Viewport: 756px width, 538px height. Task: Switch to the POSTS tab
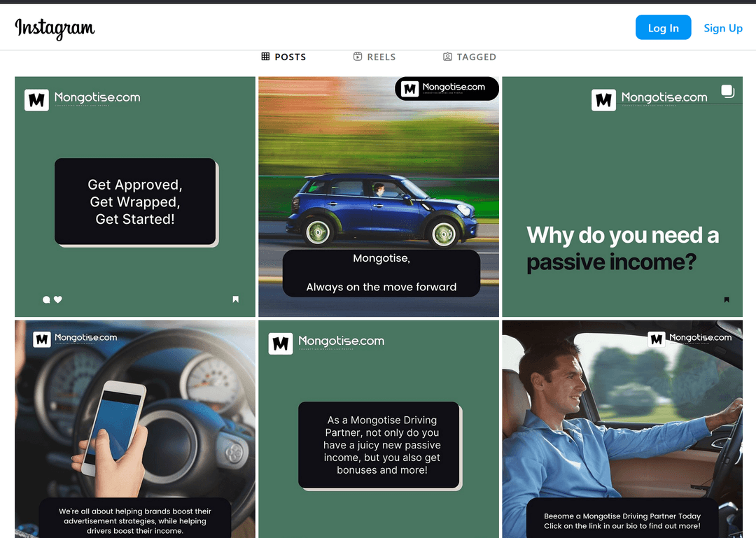tap(283, 57)
